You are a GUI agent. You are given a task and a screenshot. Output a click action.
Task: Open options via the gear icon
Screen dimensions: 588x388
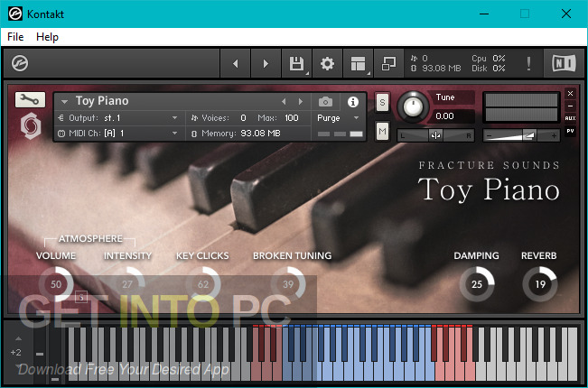327,64
